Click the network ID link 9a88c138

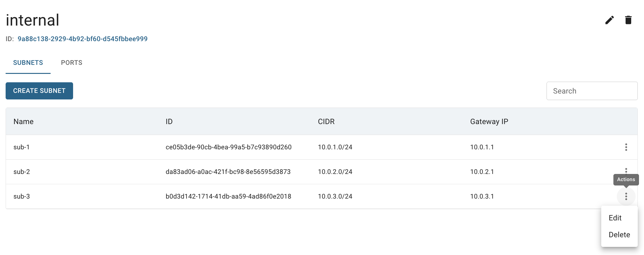coord(82,39)
